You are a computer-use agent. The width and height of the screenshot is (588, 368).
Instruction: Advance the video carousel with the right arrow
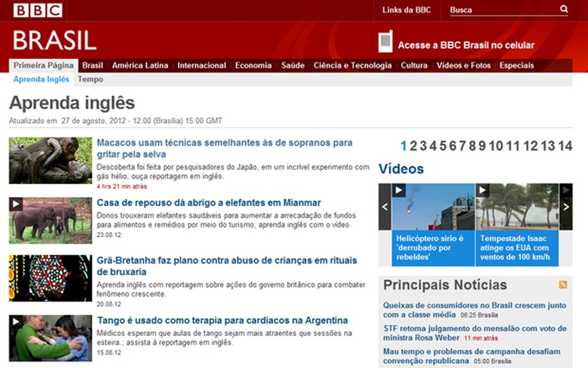click(x=565, y=206)
